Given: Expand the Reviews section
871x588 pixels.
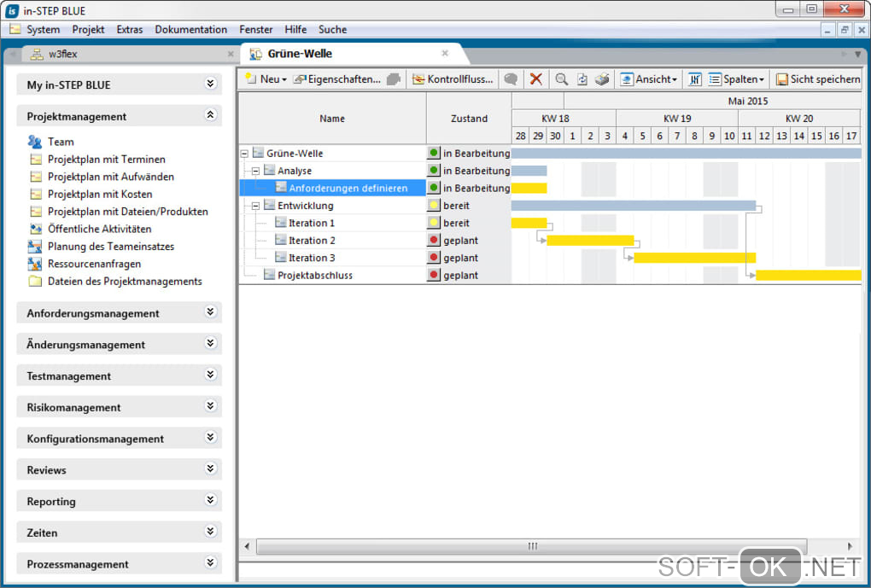Looking at the screenshot, I should (x=210, y=469).
